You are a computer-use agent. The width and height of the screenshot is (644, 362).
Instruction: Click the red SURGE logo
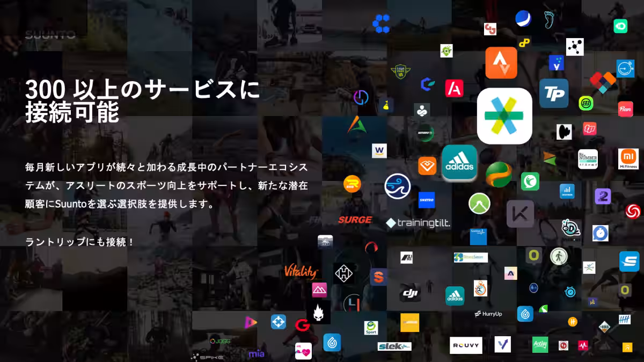[355, 220]
